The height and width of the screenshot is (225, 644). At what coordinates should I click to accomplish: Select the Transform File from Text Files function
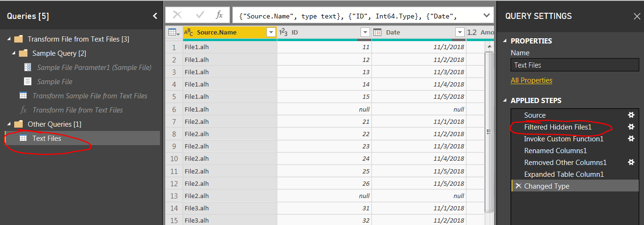(78, 110)
